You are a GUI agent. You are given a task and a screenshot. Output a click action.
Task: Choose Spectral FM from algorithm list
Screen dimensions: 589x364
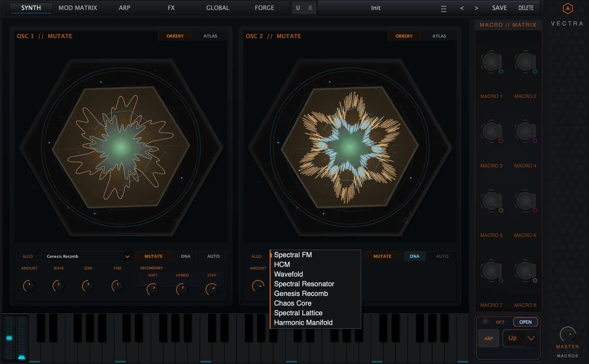(315, 255)
